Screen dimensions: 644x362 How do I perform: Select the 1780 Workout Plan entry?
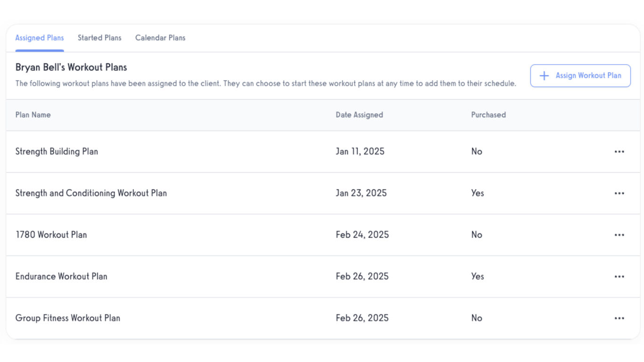pos(51,235)
